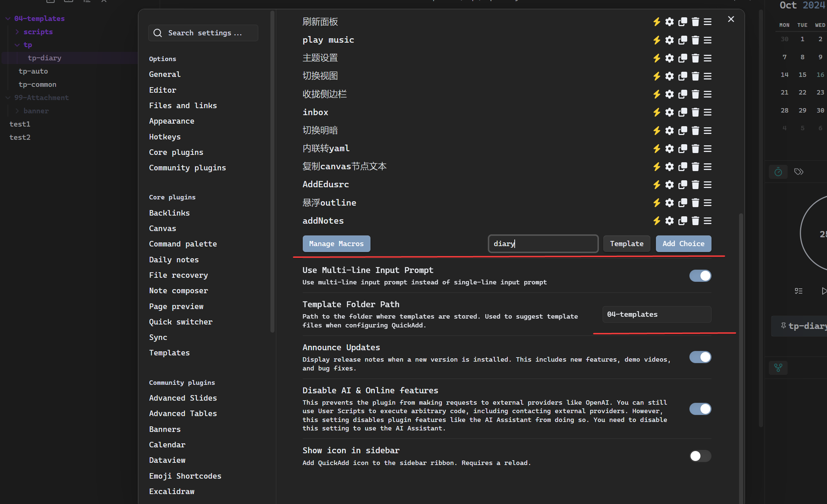Image resolution: width=827 pixels, height=504 pixels.
Task: Enable Show icon in sidebar toggle
Action: coord(700,456)
